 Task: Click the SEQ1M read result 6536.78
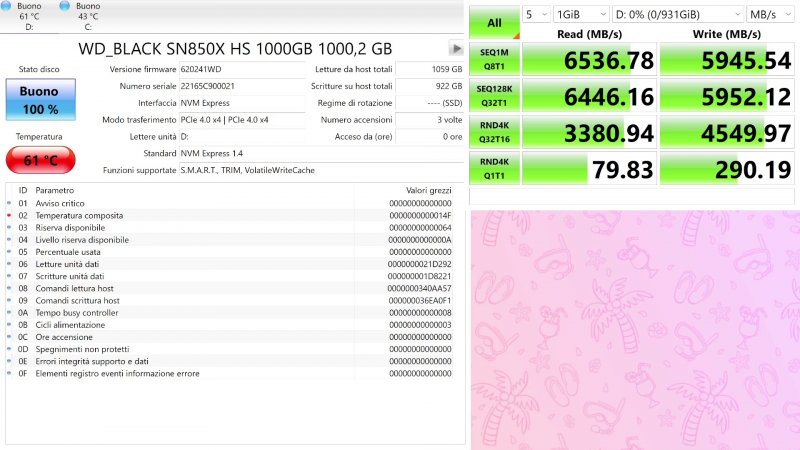coord(589,60)
